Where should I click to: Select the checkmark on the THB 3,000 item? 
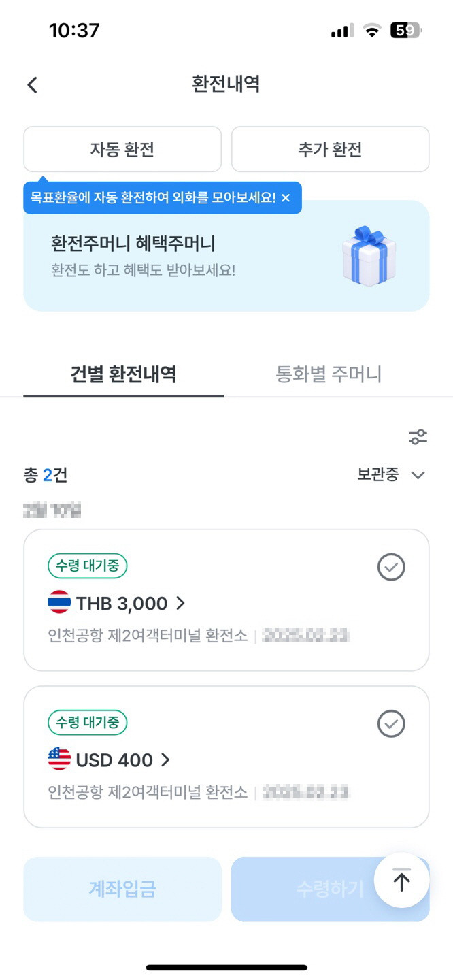[x=391, y=567]
